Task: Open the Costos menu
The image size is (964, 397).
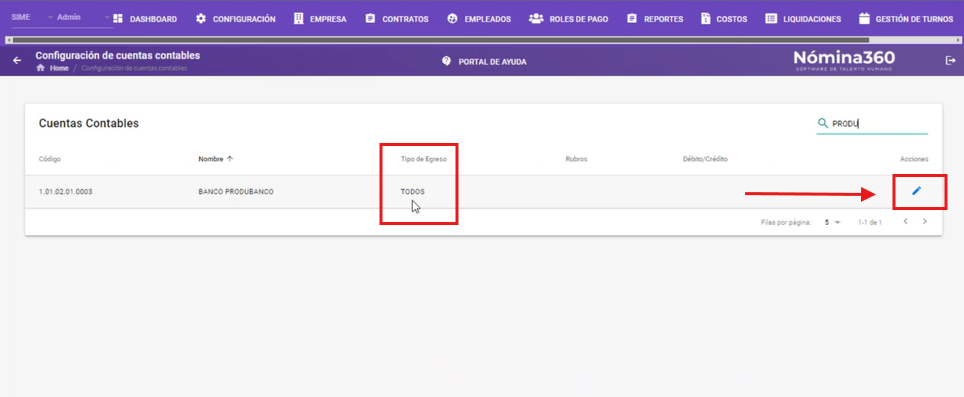Action: coord(724,19)
